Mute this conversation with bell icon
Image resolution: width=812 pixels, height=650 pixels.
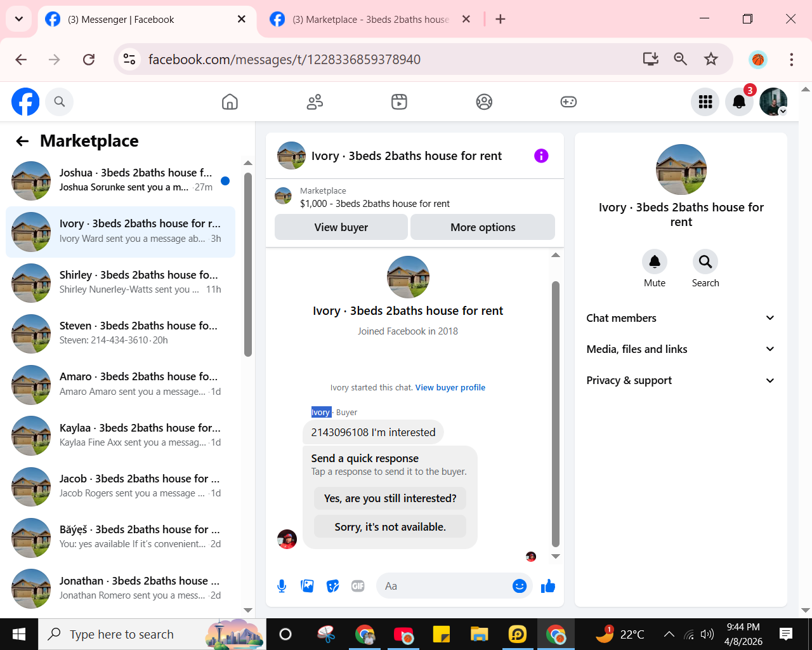(655, 262)
